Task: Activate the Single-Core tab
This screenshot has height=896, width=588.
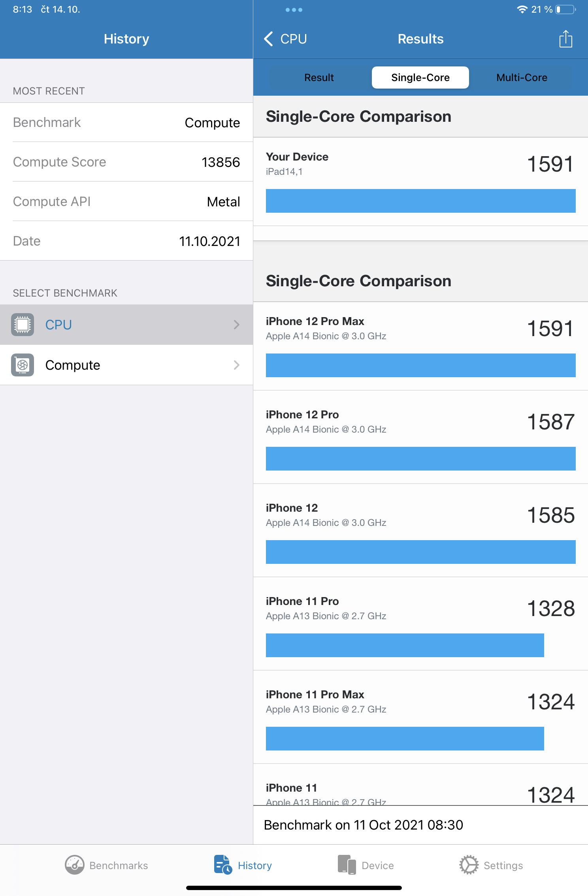Action: point(420,77)
